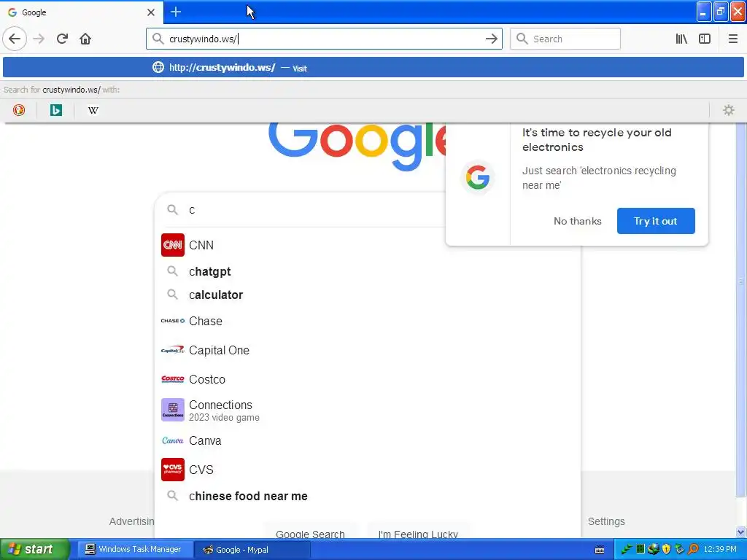This screenshot has height=560, width=747.
Task: Reload the current page
Action: tap(62, 39)
